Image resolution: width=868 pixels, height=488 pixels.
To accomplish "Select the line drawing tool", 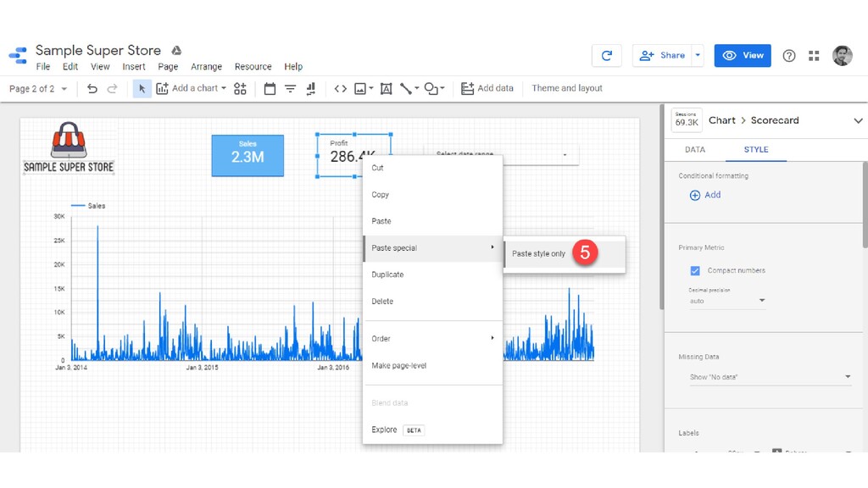I will [406, 88].
